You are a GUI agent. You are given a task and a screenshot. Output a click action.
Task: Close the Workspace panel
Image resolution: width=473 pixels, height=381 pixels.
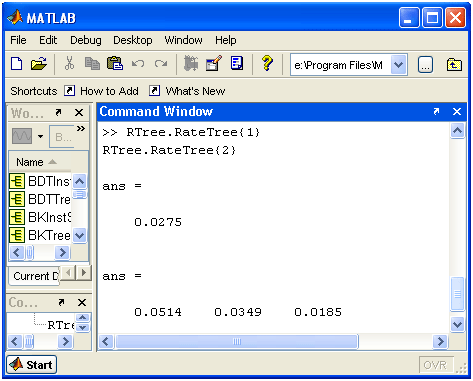79,113
